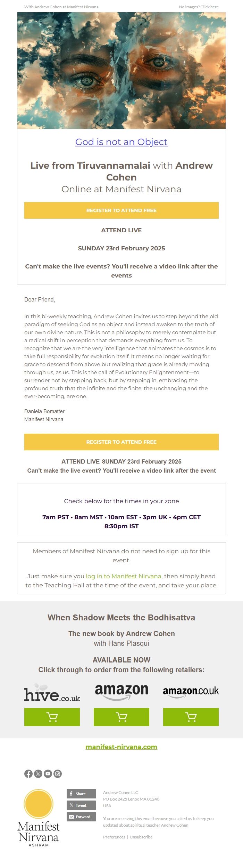Image resolution: width=243 pixels, height=868 pixels.
Task: Click the shopping cart icon under Amazon
Action: (x=121, y=717)
